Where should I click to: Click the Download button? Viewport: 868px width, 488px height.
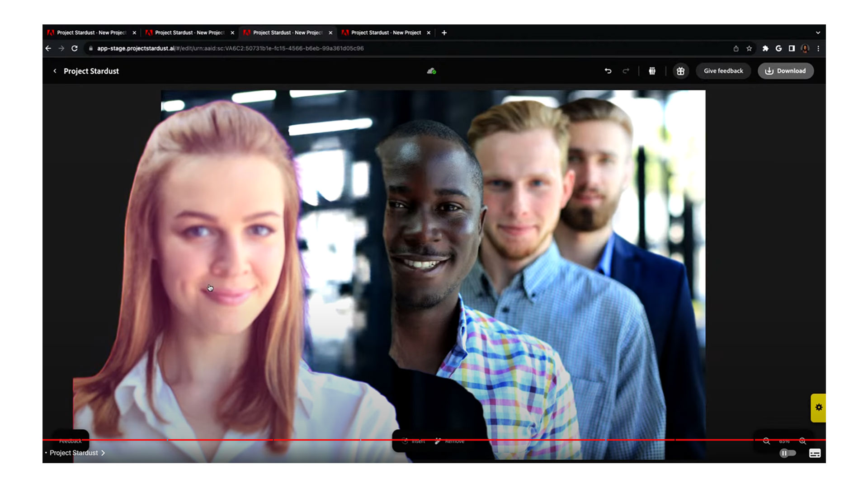pyautogui.click(x=785, y=71)
